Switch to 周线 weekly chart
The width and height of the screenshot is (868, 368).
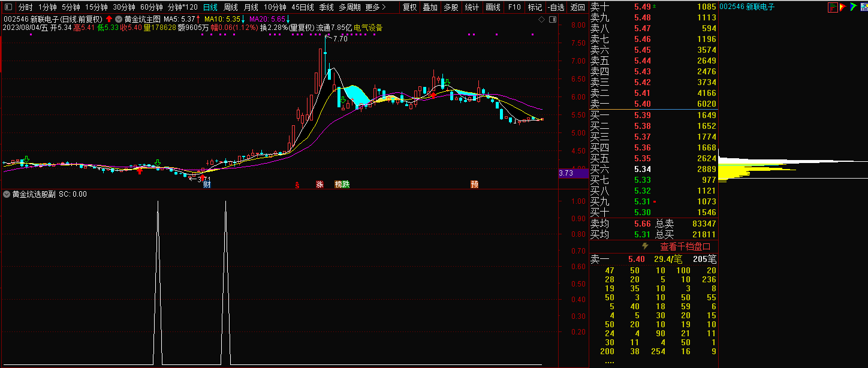(230, 8)
